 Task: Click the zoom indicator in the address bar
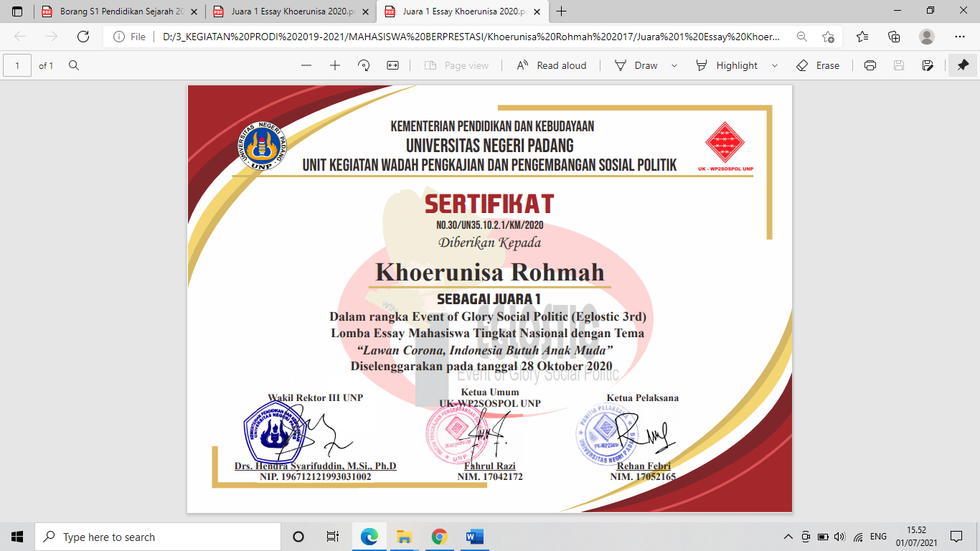801,37
